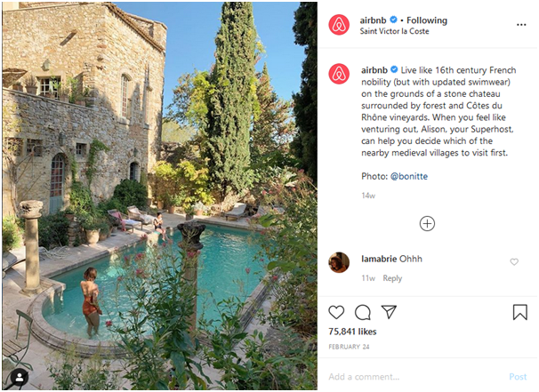
Task: View the 75,841 likes list
Action: (x=352, y=332)
